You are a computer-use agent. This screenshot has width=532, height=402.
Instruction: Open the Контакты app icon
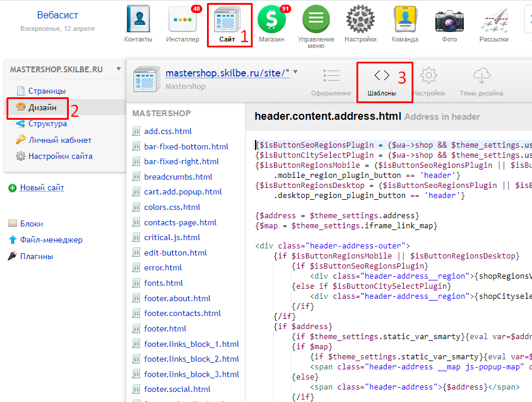(x=138, y=20)
